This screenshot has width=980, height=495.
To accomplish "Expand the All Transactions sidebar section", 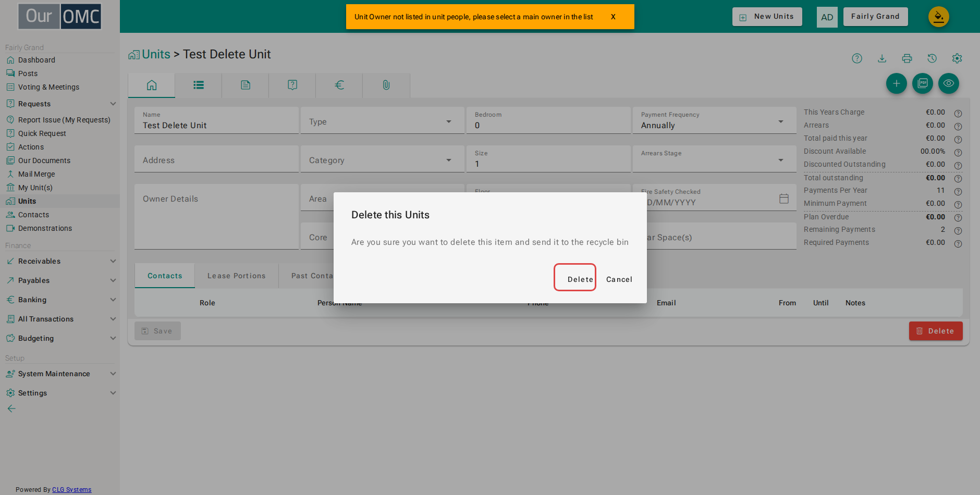I will point(60,319).
